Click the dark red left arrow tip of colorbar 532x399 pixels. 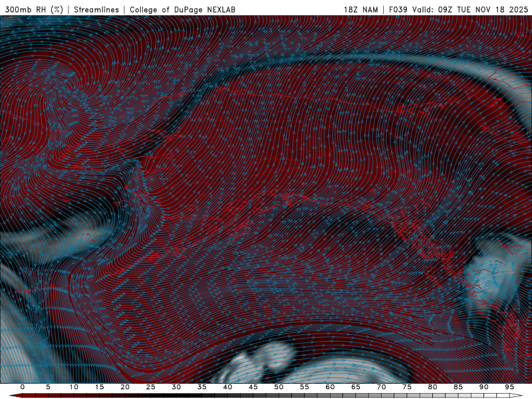coord(15,396)
